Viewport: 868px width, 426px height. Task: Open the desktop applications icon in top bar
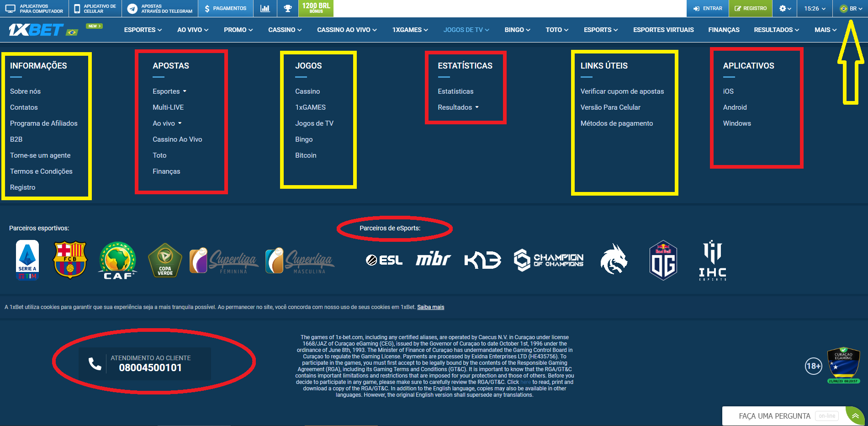click(11, 9)
